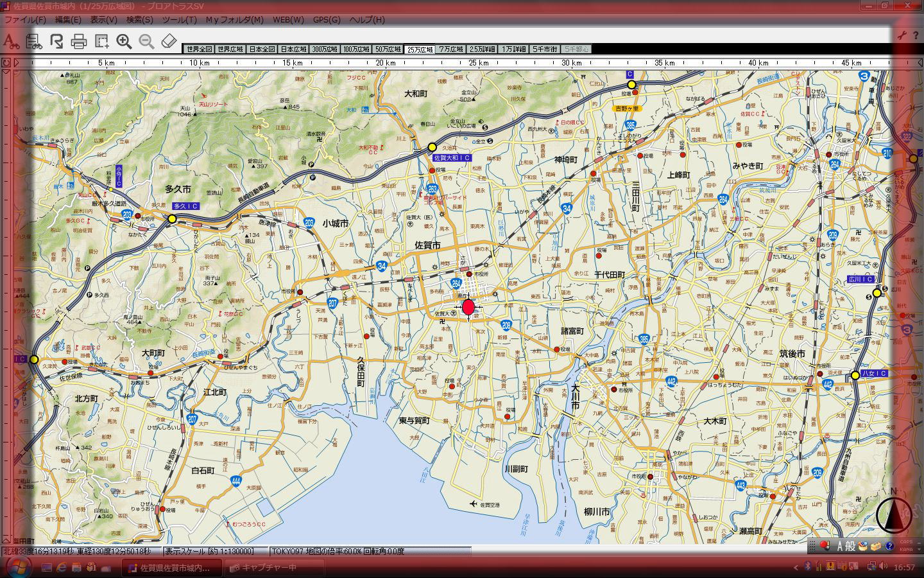Click the red letter A text tool
Image resolution: width=924 pixels, height=578 pixels.
[x=10, y=42]
